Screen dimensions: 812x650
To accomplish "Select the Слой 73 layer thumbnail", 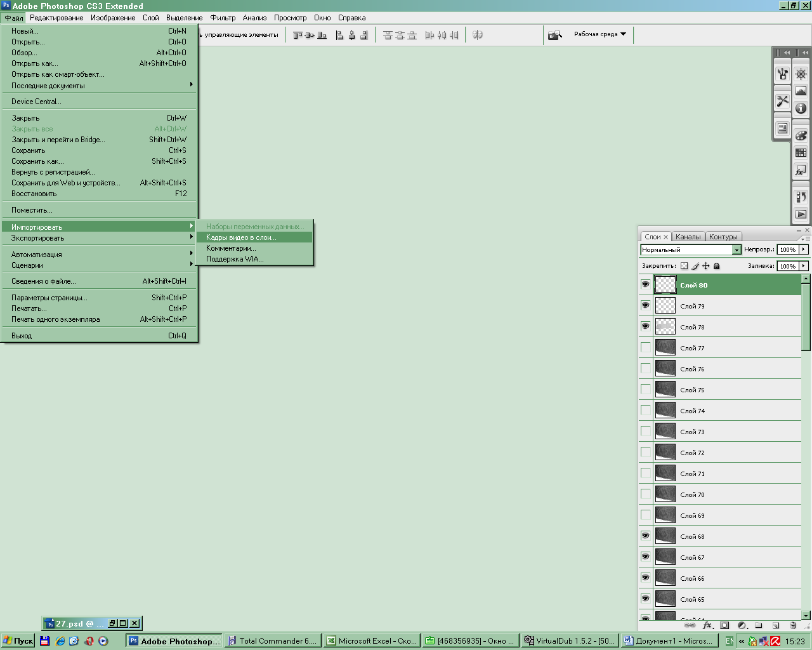I will pyautogui.click(x=665, y=431).
